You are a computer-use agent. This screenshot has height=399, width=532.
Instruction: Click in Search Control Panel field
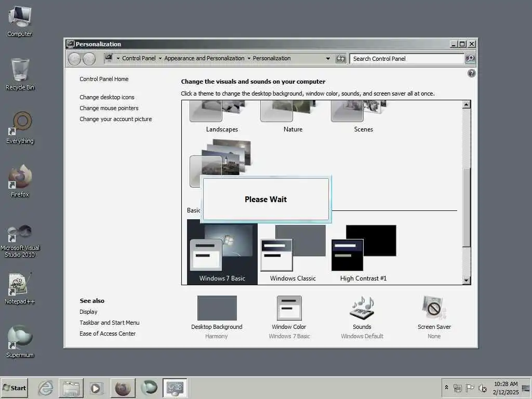coord(406,59)
